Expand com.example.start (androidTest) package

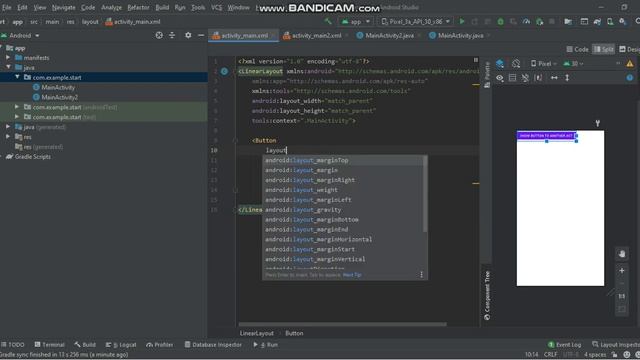[x=17, y=107]
